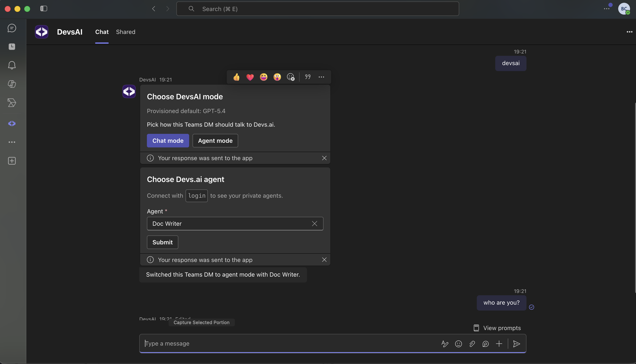
Task: Send the message with the arrow icon
Action: [516, 344]
